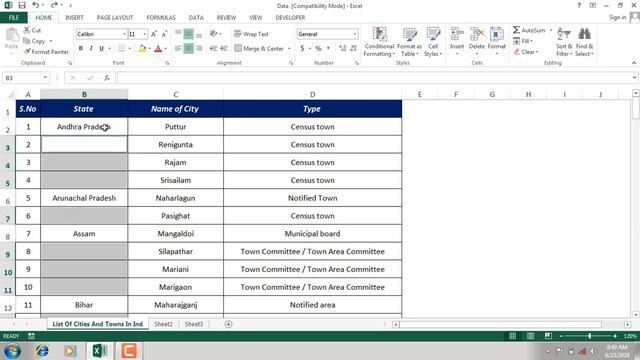The height and width of the screenshot is (360, 640).
Task: Open Conditional Formatting menu
Action: coord(379,42)
